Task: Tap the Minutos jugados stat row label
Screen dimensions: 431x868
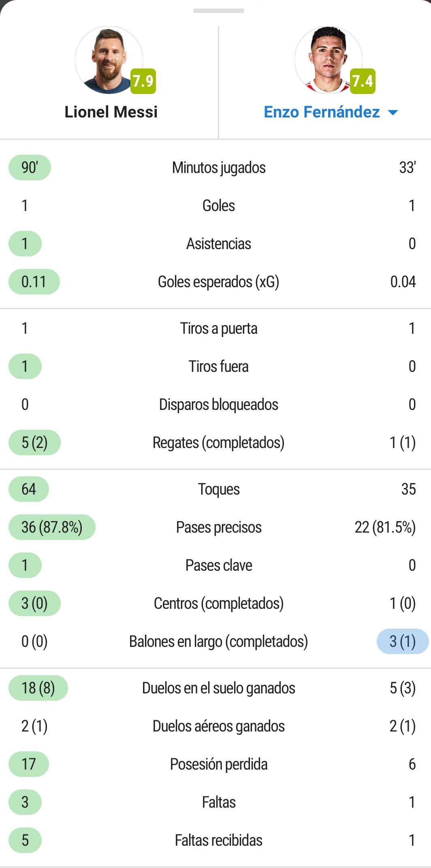Action: 219,167
